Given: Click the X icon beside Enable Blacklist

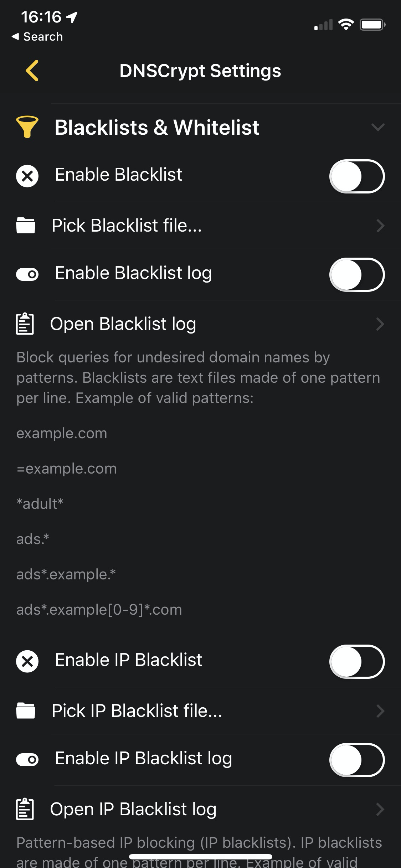Looking at the screenshot, I should 27,175.
